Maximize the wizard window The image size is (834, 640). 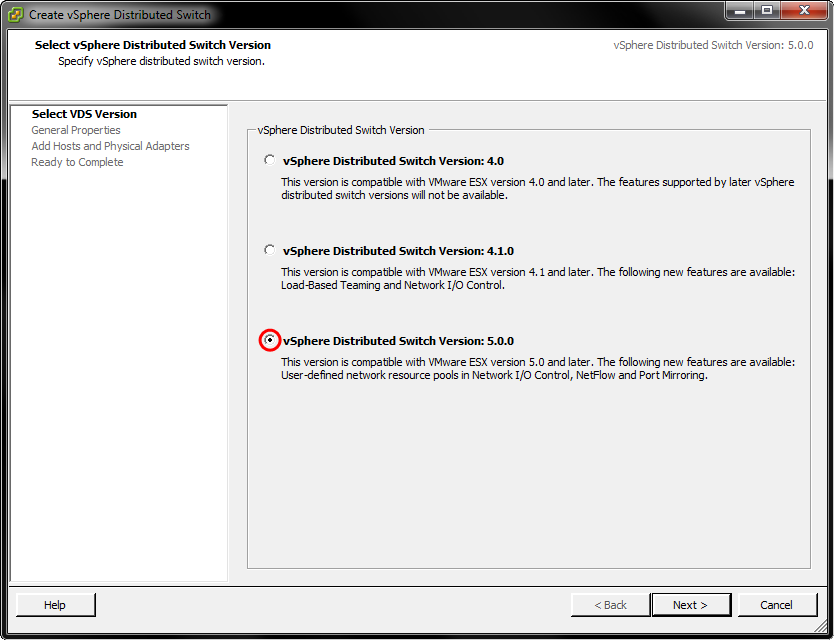pos(767,11)
